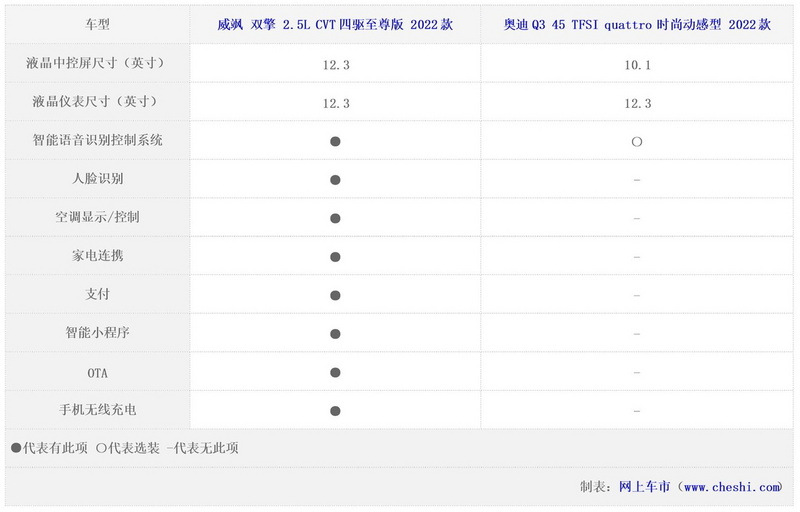Click the ○代表选装 legend entry
The image size is (800, 512).
pos(128,448)
